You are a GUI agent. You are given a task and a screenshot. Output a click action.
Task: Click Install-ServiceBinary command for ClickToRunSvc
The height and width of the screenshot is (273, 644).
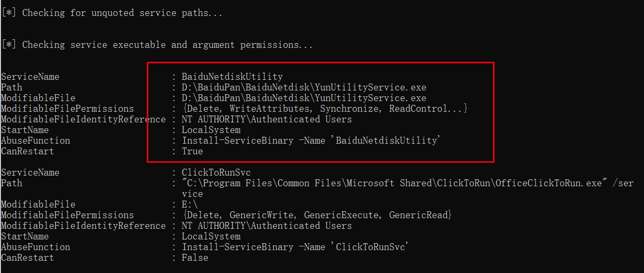[296, 247]
